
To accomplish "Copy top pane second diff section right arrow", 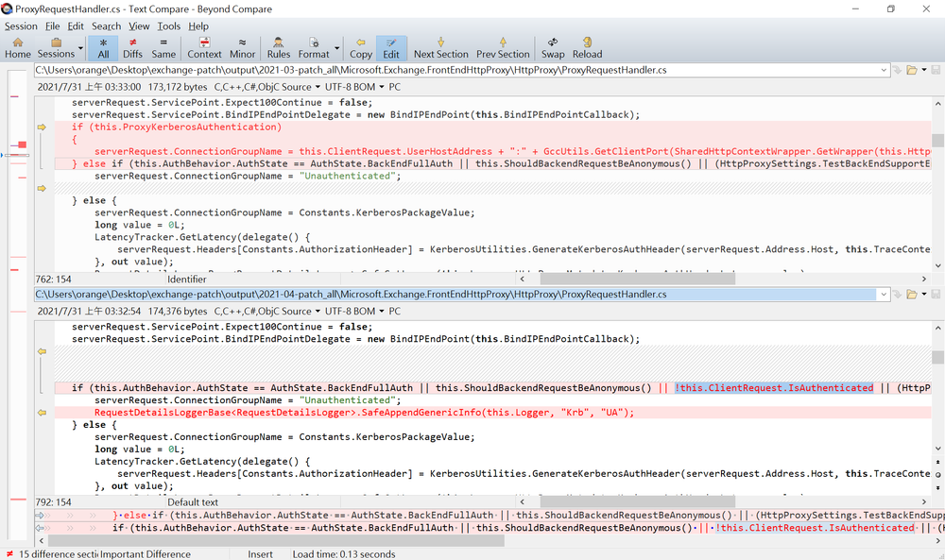I will tap(42, 189).
